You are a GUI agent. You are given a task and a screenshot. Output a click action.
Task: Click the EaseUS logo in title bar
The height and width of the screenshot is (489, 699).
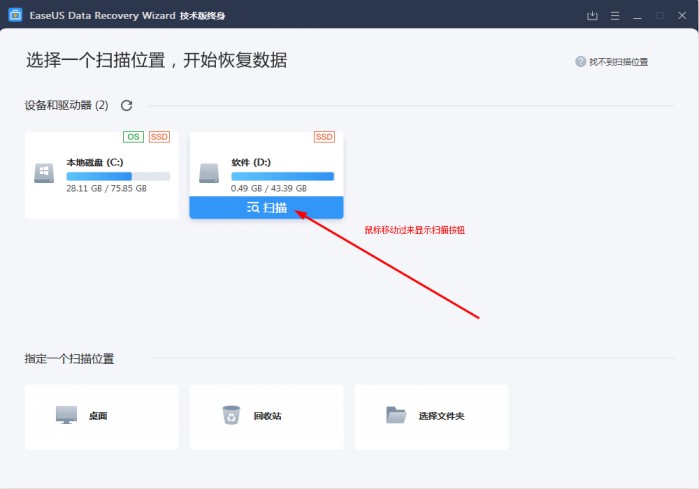pos(15,16)
